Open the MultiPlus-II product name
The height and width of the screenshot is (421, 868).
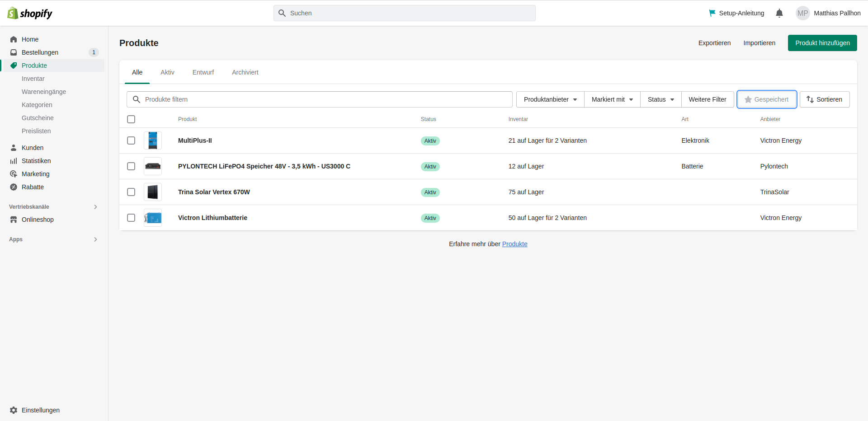[195, 140]
